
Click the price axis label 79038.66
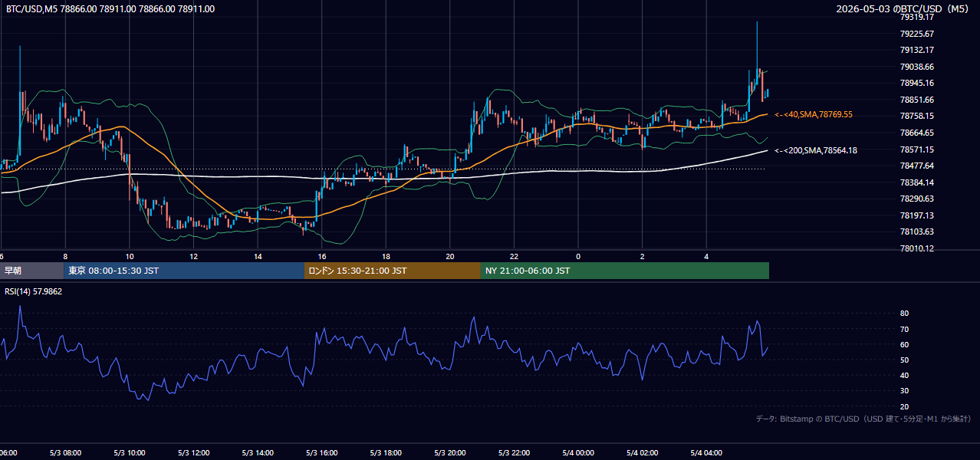pos(916,67)
